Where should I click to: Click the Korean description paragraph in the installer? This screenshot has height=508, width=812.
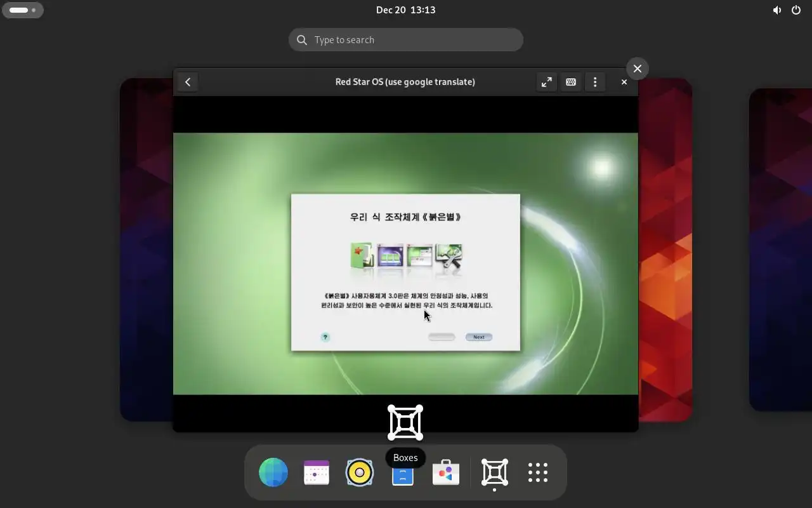point(407,300)
